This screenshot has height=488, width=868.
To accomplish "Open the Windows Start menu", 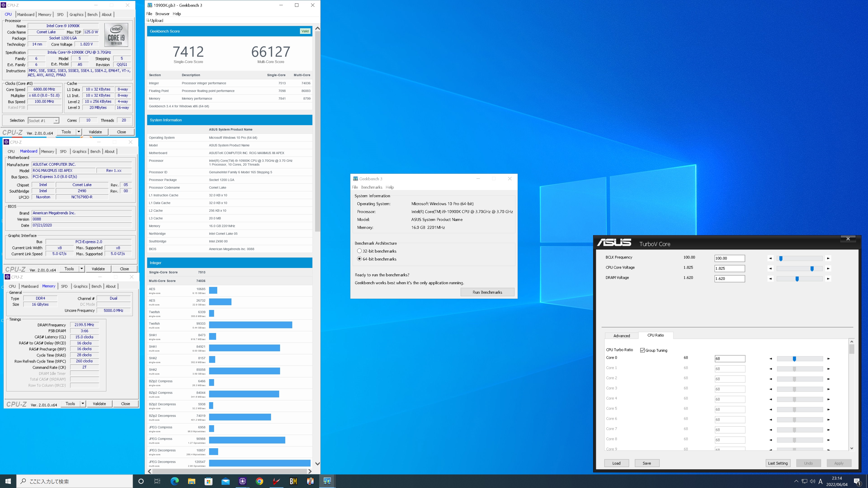I will [8, 481].
